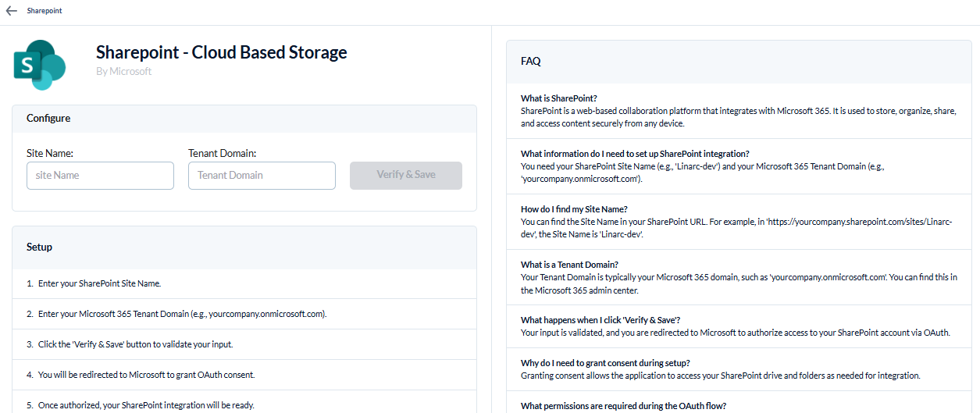
Task: Click the answer mentioning Microsoft 365 admin center
Action: click(739, 283)
